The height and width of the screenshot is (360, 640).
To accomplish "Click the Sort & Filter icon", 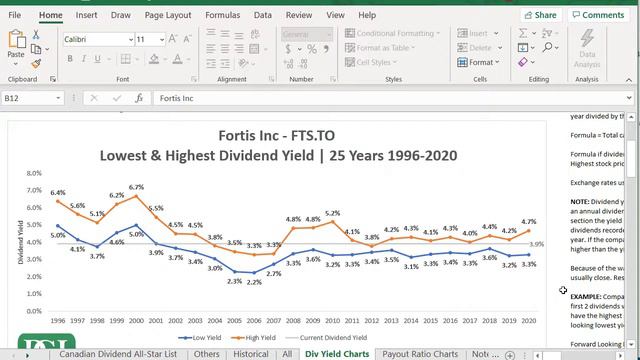I will pyautogui.click(x=547, y=33).
